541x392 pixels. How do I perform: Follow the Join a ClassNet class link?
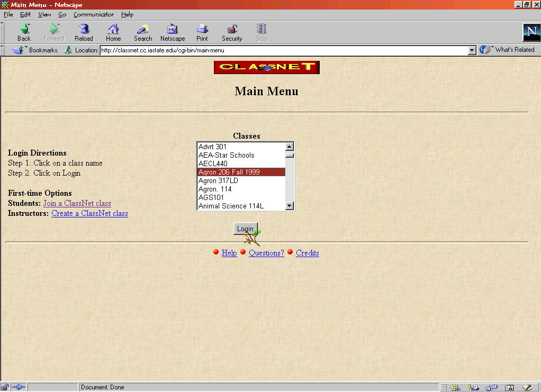[77, 203]
